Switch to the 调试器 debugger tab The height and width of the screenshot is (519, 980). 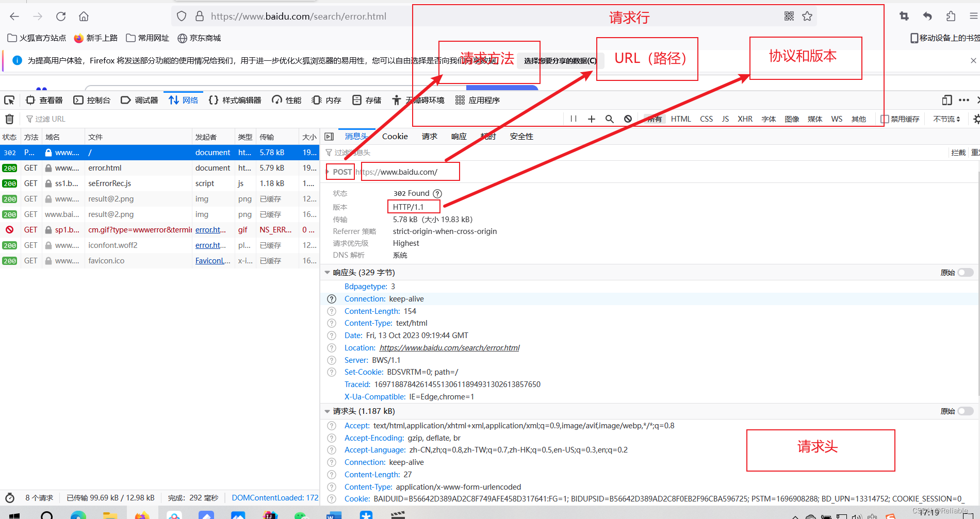[139, 100]
